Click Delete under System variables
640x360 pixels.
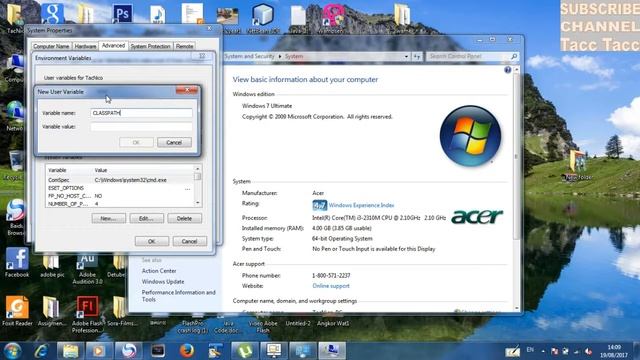pyautogui.click(x=184, y=218)
